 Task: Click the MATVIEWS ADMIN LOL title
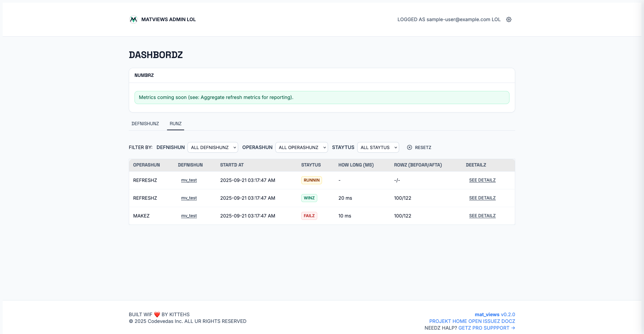(x=168, y=19)
